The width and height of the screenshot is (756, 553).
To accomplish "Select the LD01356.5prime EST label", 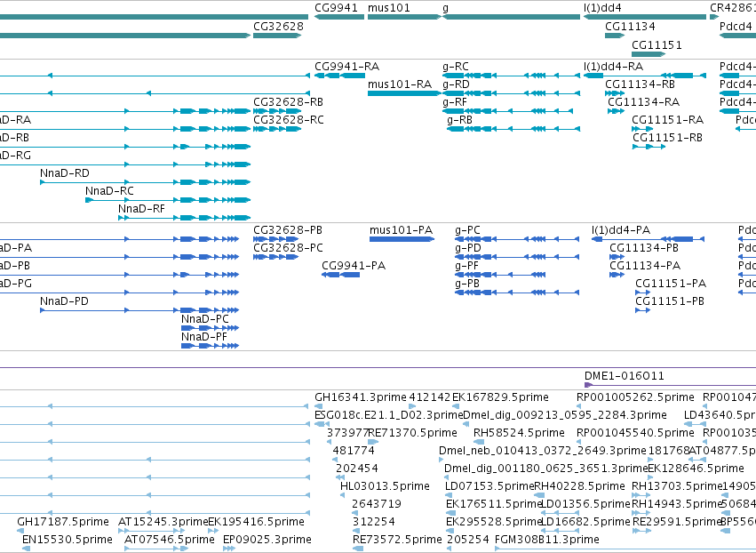I will 585,505.
